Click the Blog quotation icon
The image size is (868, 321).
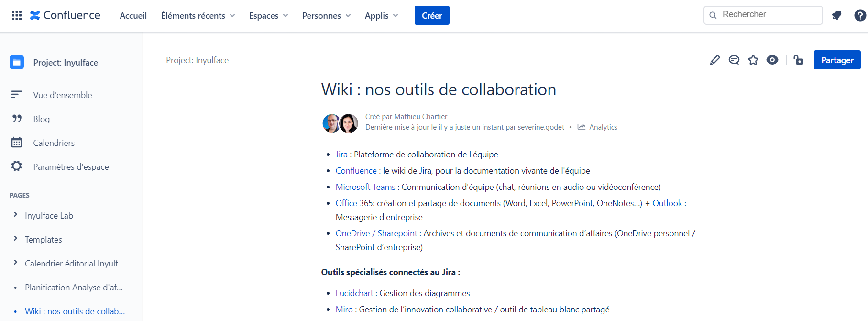pos(17,119)
